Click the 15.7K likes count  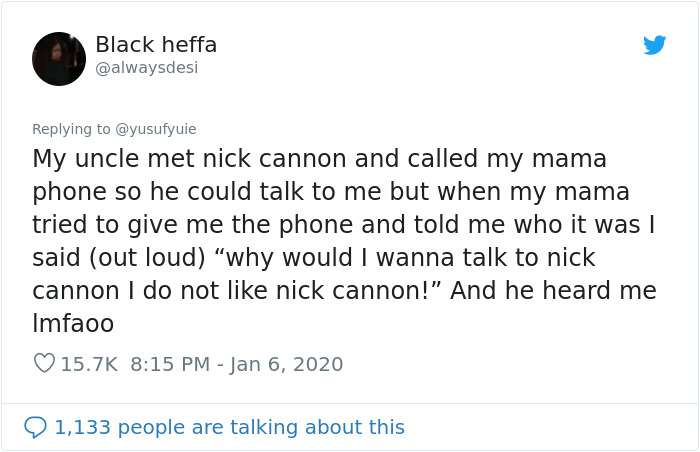89,364
